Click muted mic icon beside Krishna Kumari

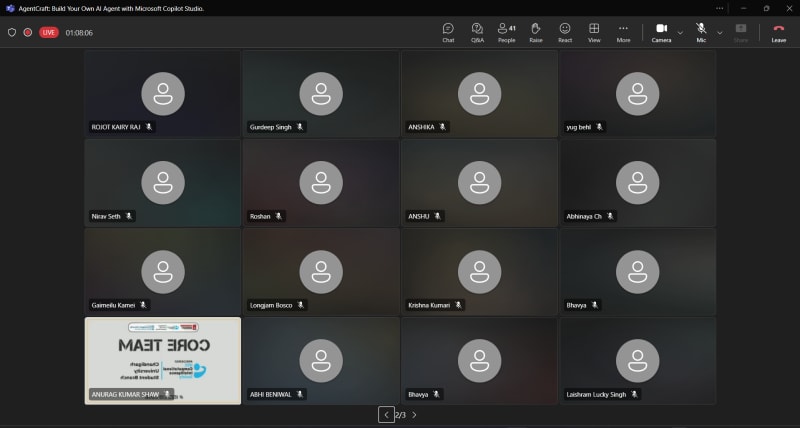[458, 305]
